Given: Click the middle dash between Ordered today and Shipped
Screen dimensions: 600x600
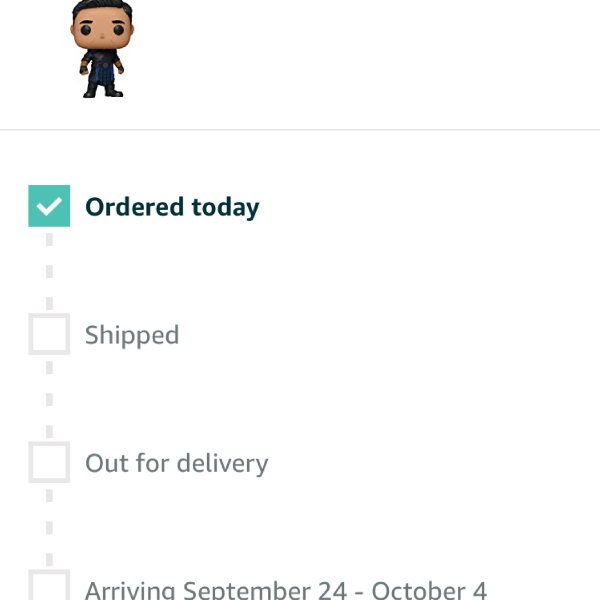Looking at the screenshot, I should point(49,271).
